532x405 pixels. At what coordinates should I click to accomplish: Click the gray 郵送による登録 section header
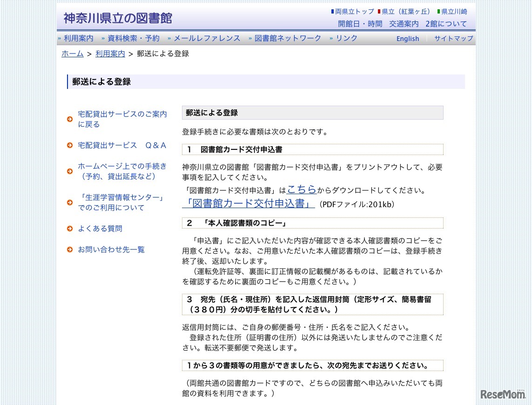312,113
